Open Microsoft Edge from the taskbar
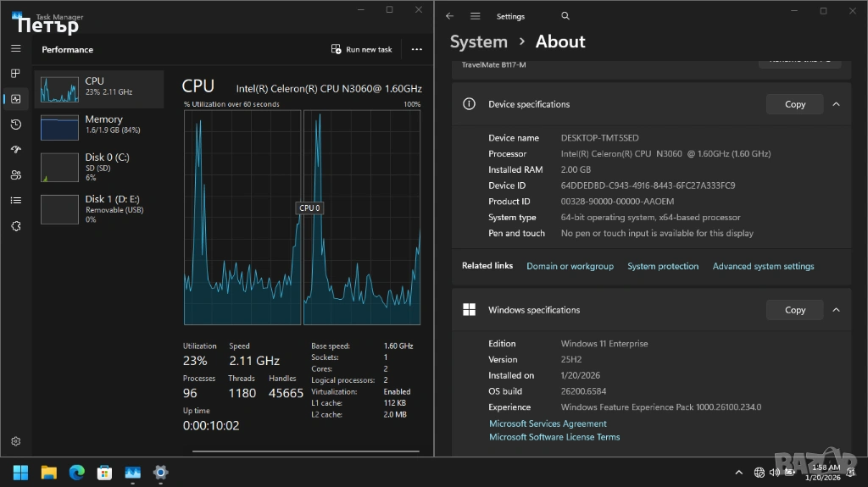Viewport: 868px width, 487px height. (x=76, y=473)
